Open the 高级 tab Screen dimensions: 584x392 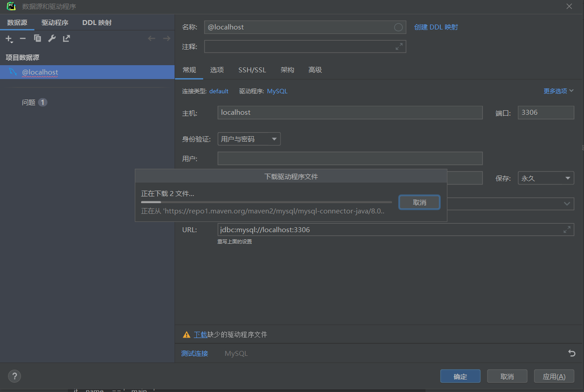[315, 70]
